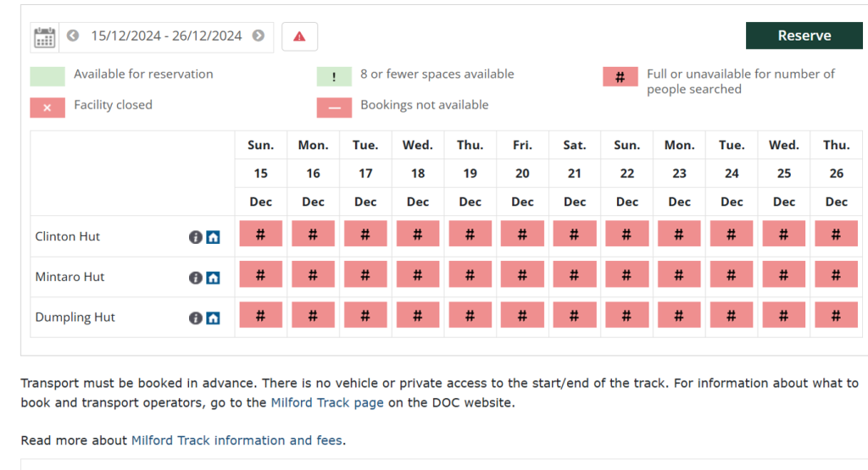868x470 pixels.
Task: Follow Milford Track information and fees link
Action: [x=236, y=440]
